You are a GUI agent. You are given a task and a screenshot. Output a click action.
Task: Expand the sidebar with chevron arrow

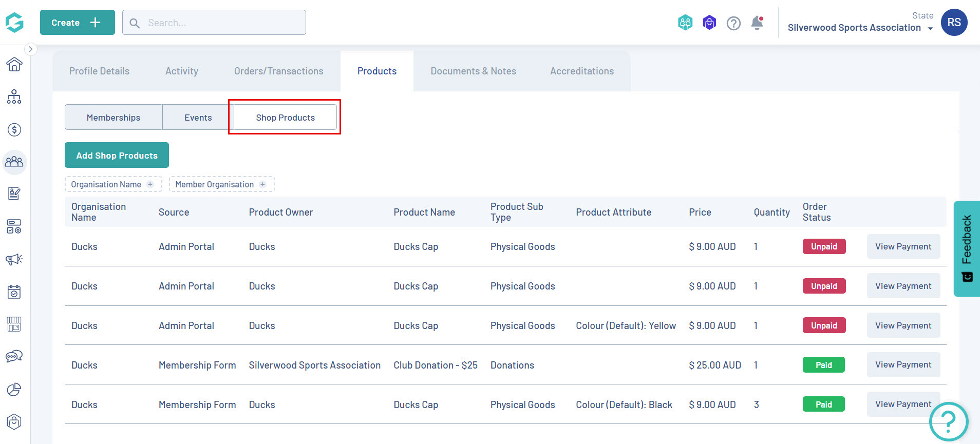click(31, 49)
